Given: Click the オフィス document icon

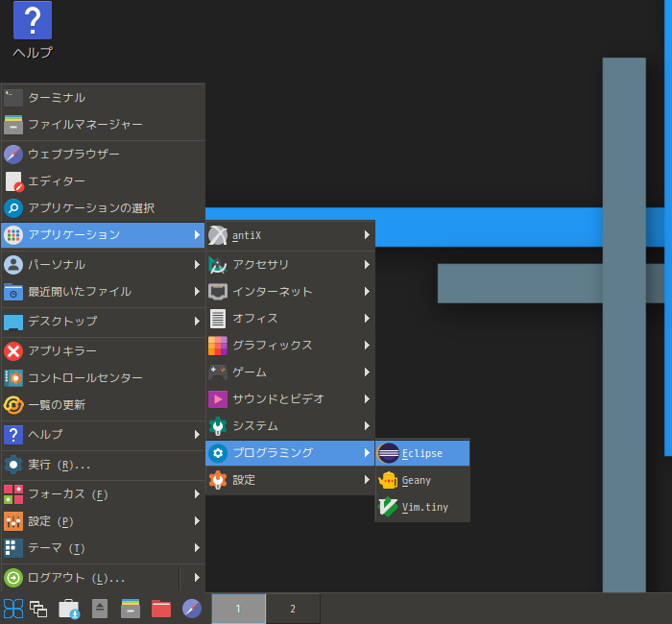Looking at the screenshot, I should [x=218, y=319].
